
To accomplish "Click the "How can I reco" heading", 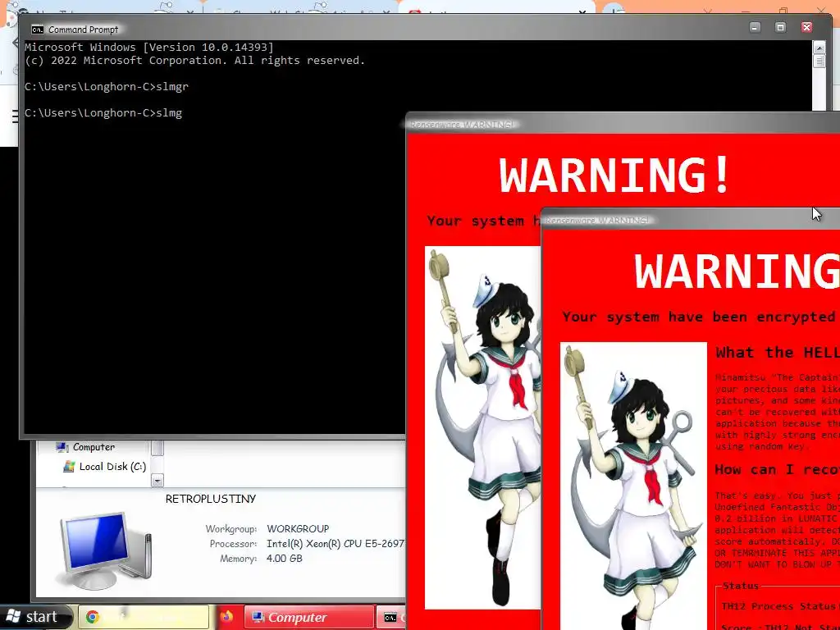I will 777,470.
